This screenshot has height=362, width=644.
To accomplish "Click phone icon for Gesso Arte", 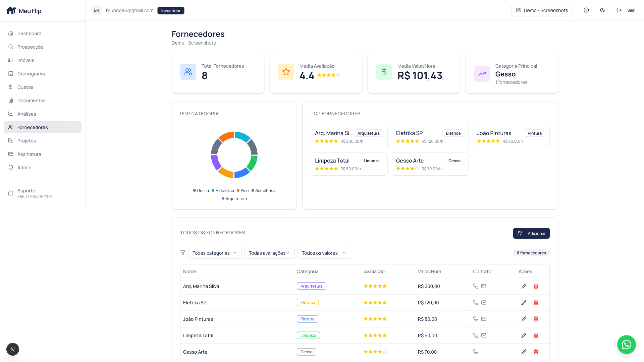I will (476, 352).
